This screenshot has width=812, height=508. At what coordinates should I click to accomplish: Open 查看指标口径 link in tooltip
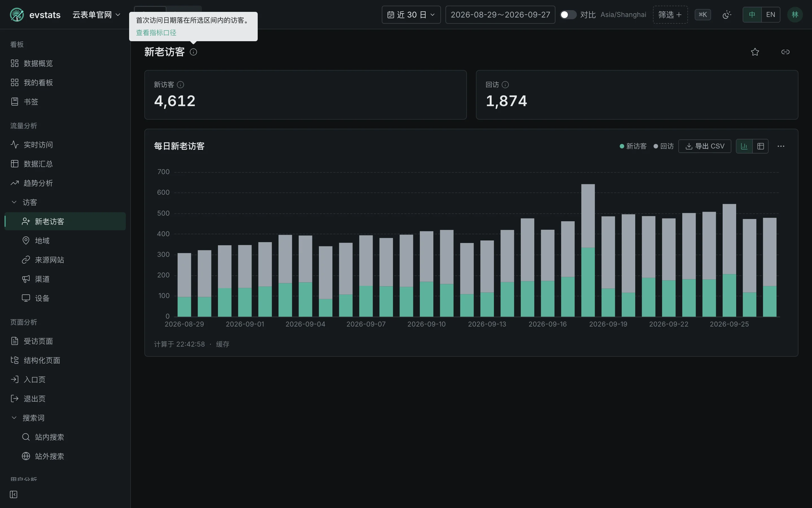pos(156,32)
